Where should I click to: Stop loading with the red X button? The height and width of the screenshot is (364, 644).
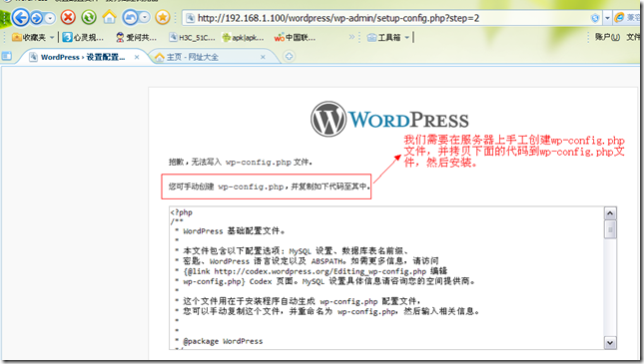tap(68, 17)
